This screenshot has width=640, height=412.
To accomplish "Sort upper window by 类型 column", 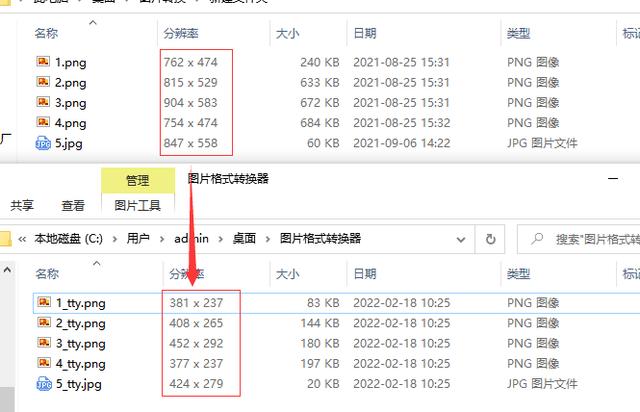I will coord(518,33).
